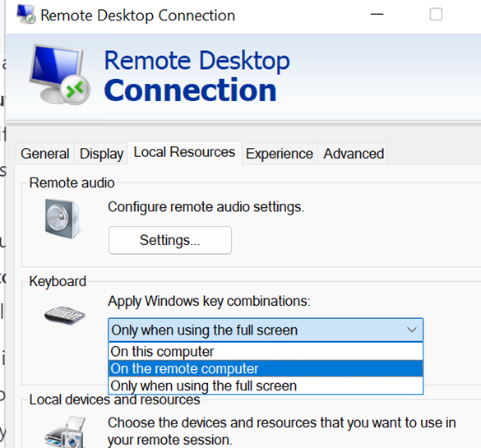Viewport: 481px width, 448px height.
Task: Click the printer and camera devices icon
Action: point(65,432)
